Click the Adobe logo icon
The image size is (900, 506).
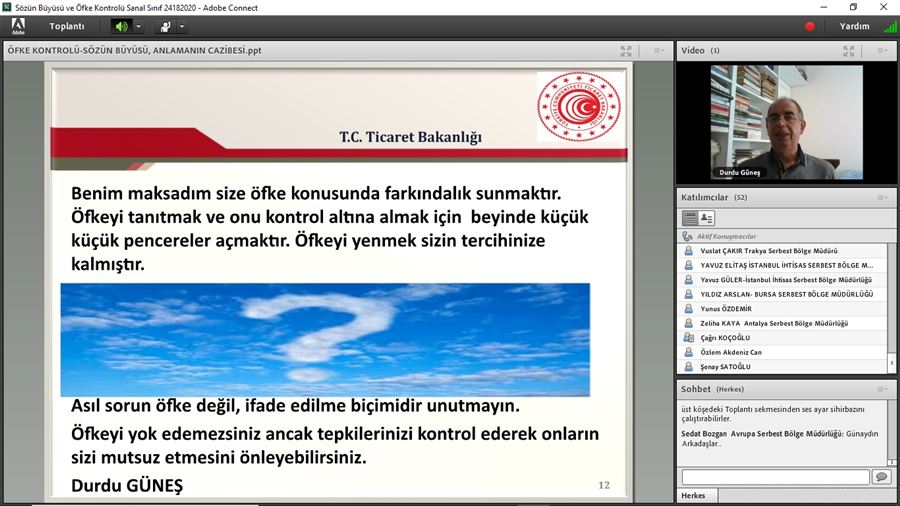click(17, 27)
